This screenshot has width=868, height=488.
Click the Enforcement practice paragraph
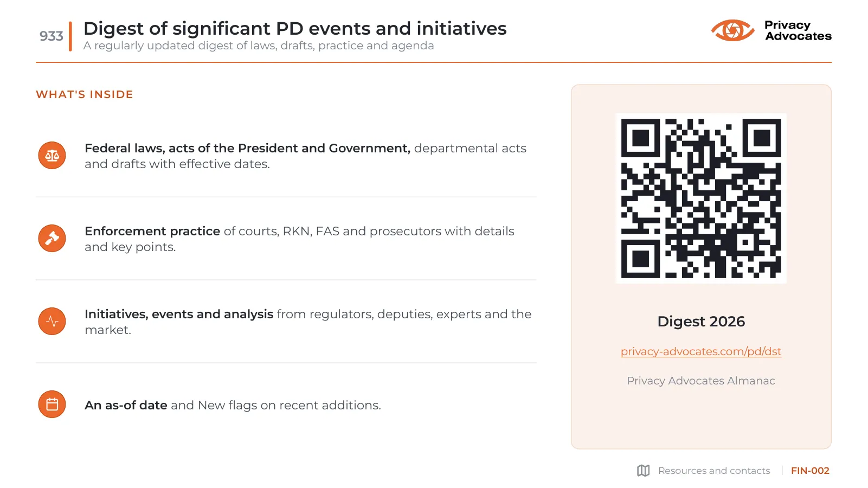[x=300, y=239]
